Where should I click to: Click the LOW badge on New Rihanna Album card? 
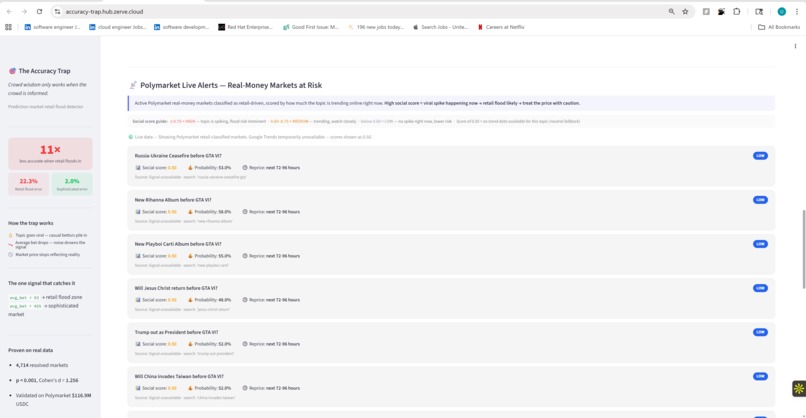click(760, 199)
